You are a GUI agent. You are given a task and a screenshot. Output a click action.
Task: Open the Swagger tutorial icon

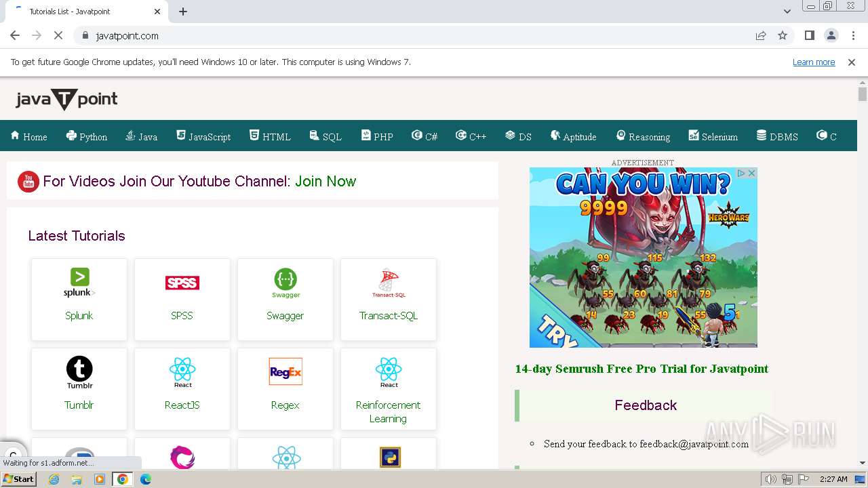click(285, 283)
